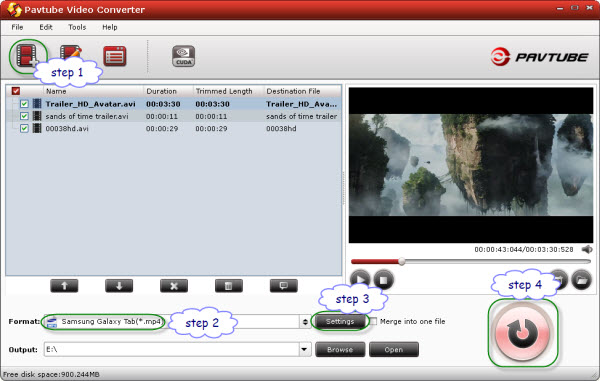Click the Browse button
Image resolution: width=600 pixels, height=381 pixels.
pos(340,350)
